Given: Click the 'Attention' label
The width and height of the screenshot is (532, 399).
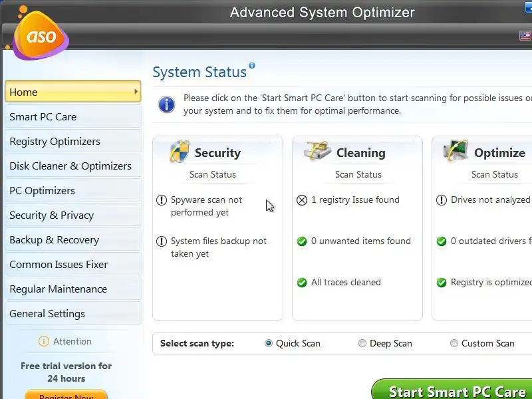Looking at the screenshot, I should (x=72, y=341).
